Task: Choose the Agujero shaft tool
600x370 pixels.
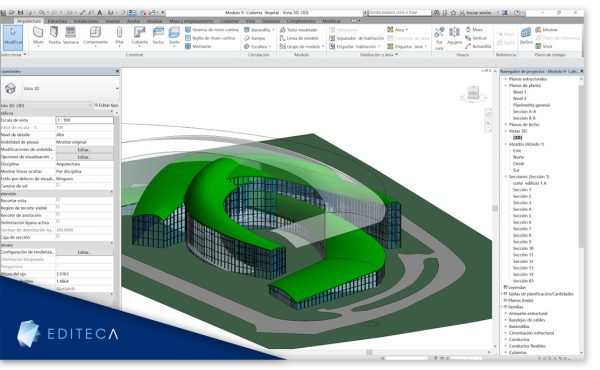Action: coord(454,36)
